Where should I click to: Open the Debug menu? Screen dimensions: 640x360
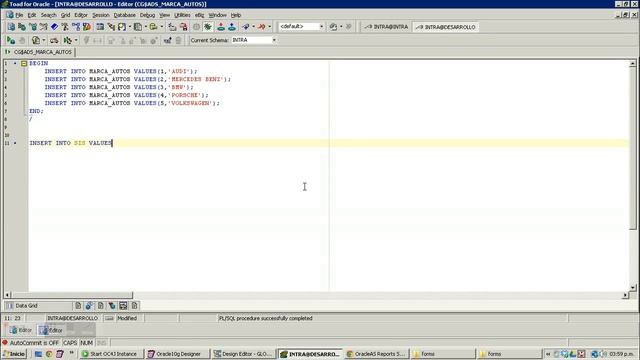pos(147,15)
